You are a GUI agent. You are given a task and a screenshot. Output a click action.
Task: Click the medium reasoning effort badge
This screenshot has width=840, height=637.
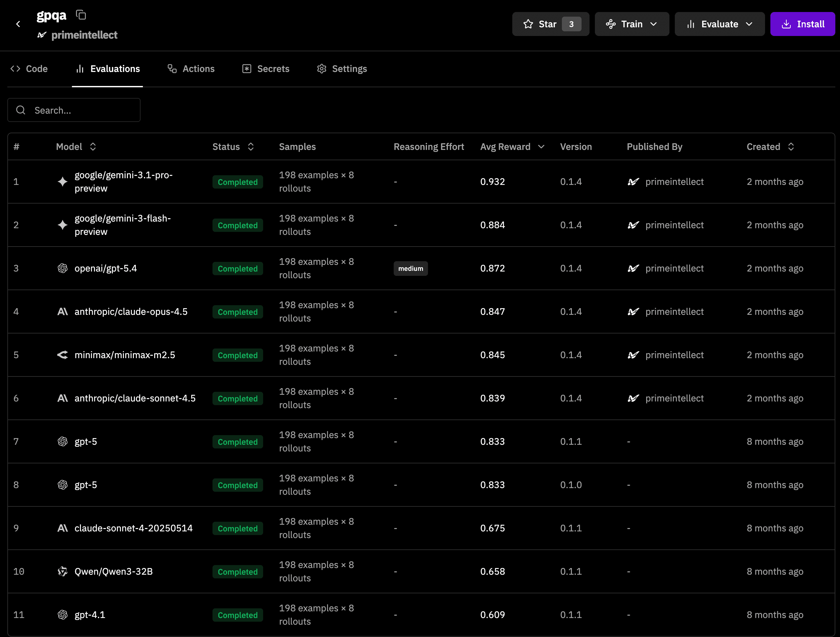click(410, 268)
